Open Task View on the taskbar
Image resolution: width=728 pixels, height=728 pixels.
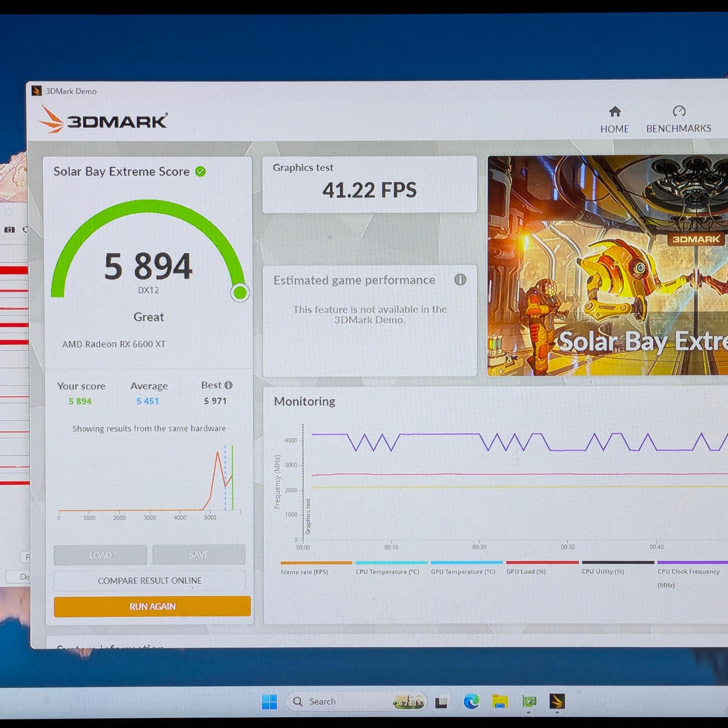tap(441, 702)
